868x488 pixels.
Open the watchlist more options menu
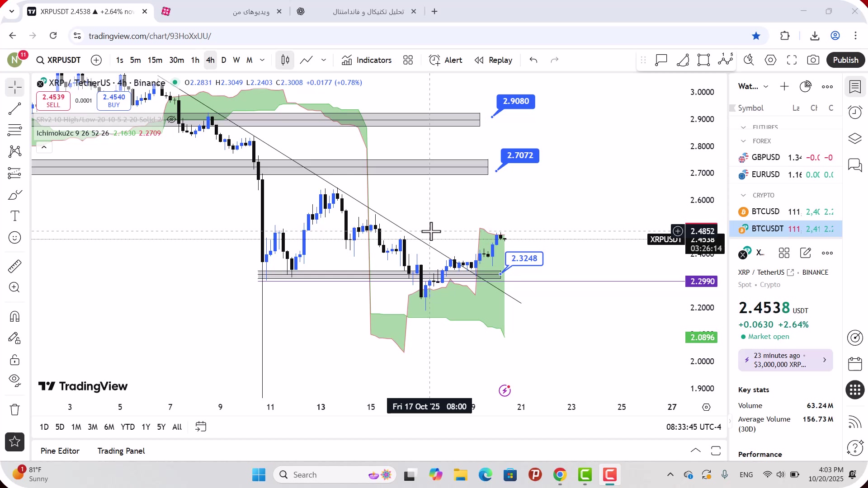coord(827,86)
